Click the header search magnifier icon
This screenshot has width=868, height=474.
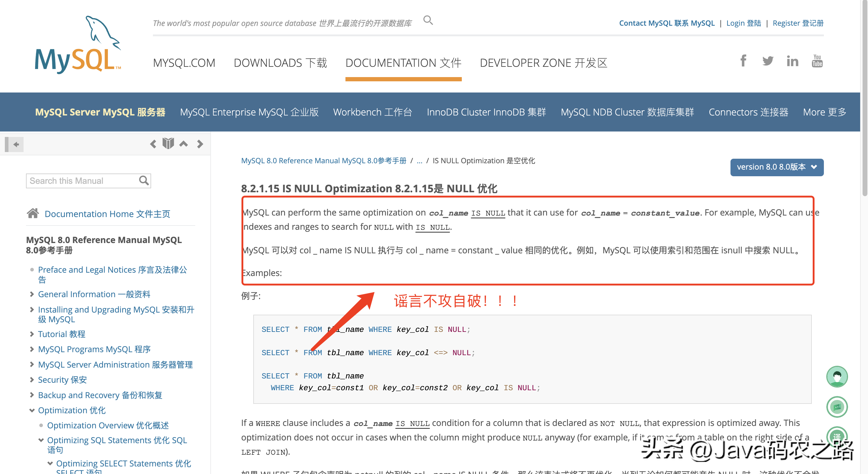coord(428,20)
